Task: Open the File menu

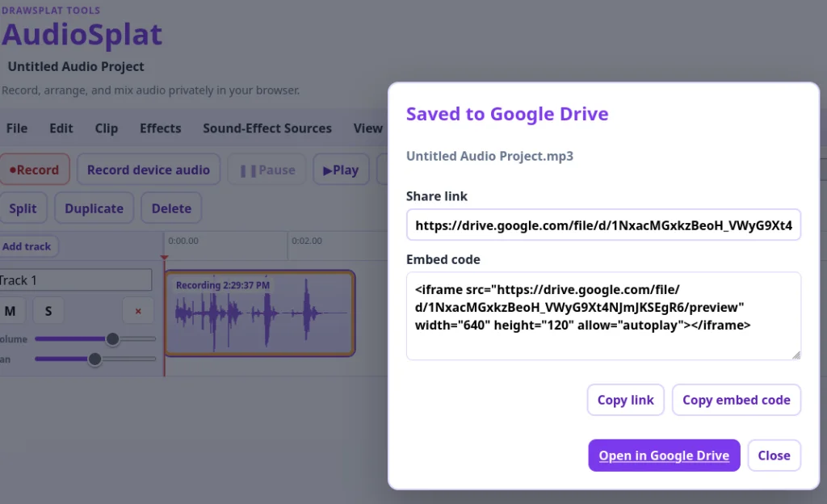Action: [17, 128]
